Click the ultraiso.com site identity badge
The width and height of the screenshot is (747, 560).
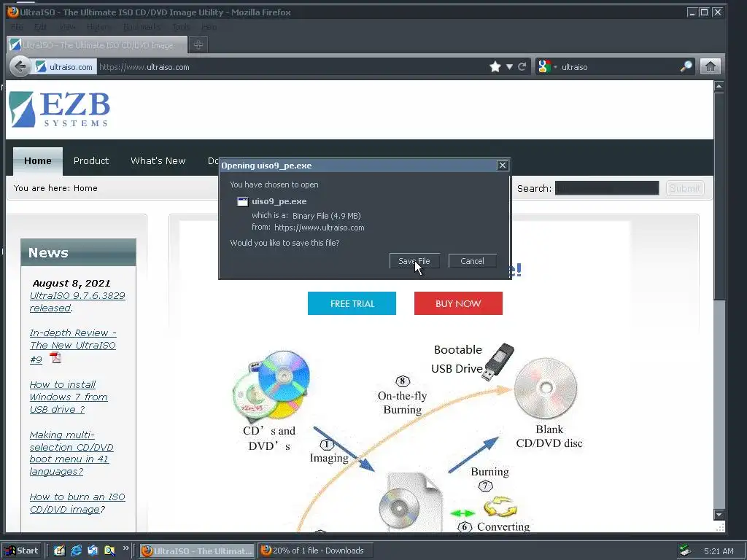(64, 66)
